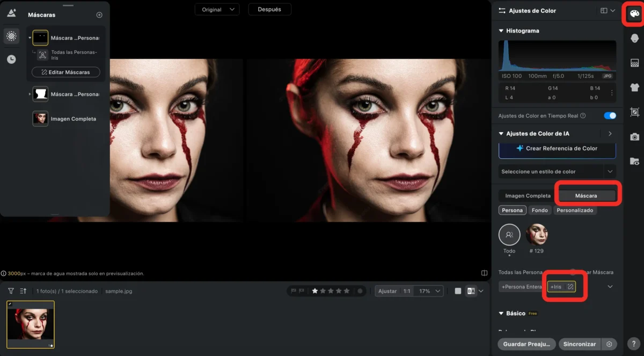
Task: Open the clothing t-shirt tool icon
Action: tap(634, 88)
